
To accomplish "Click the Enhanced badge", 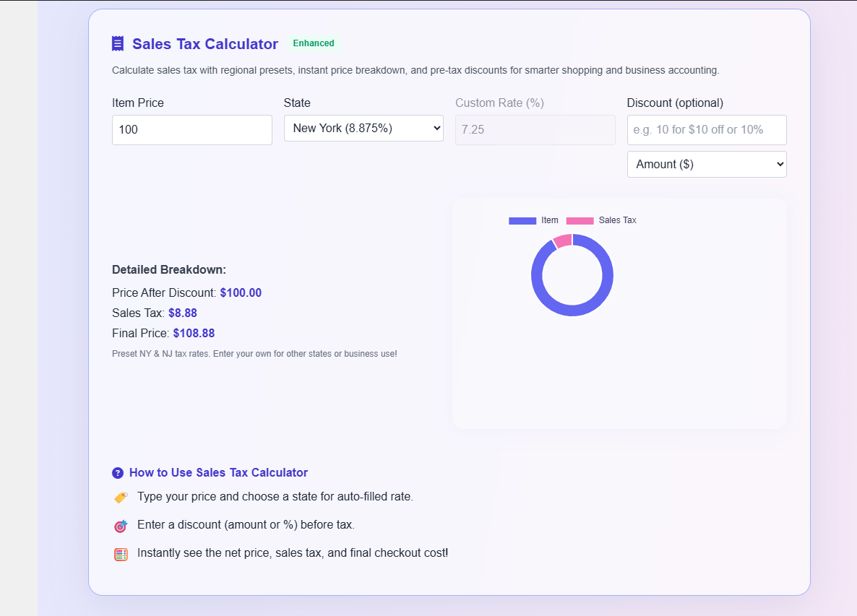I will coord(314,43).
